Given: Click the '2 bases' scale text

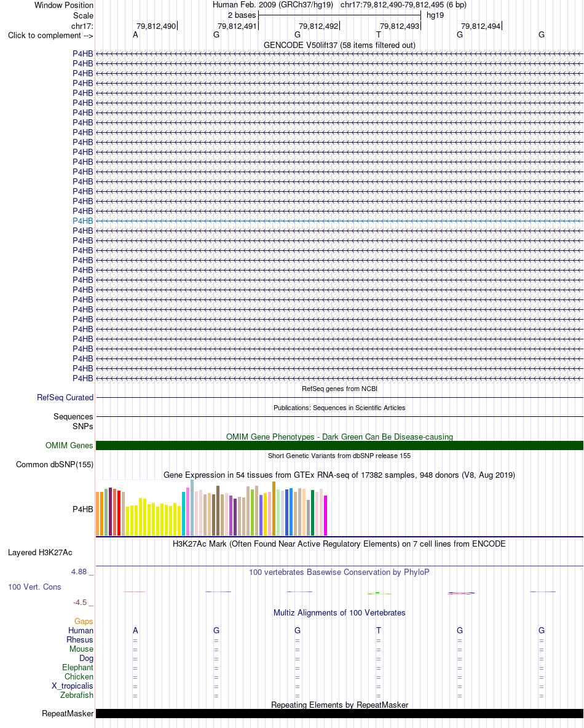Looking at the screenshot, I should [x=242, y=15].
